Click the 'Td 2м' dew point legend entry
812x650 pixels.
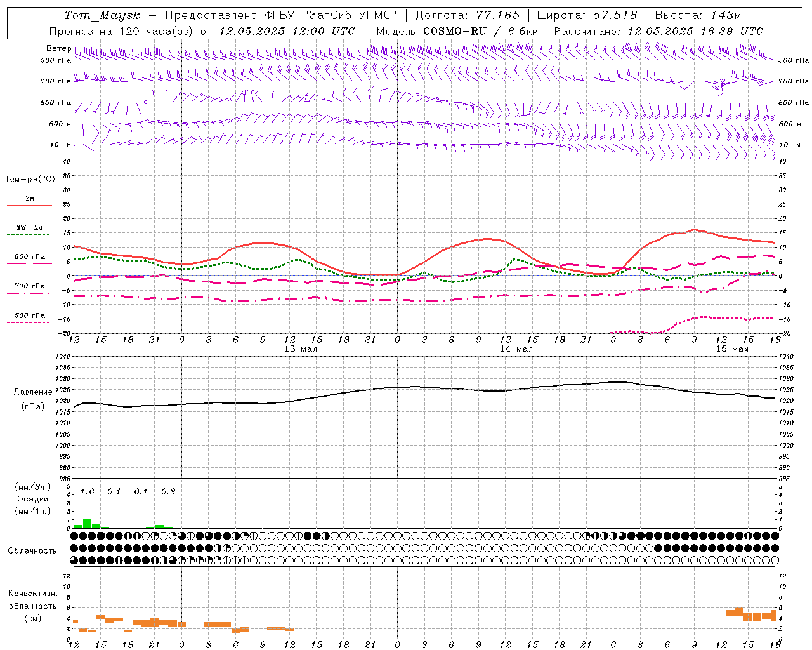(x=30, y=227)
